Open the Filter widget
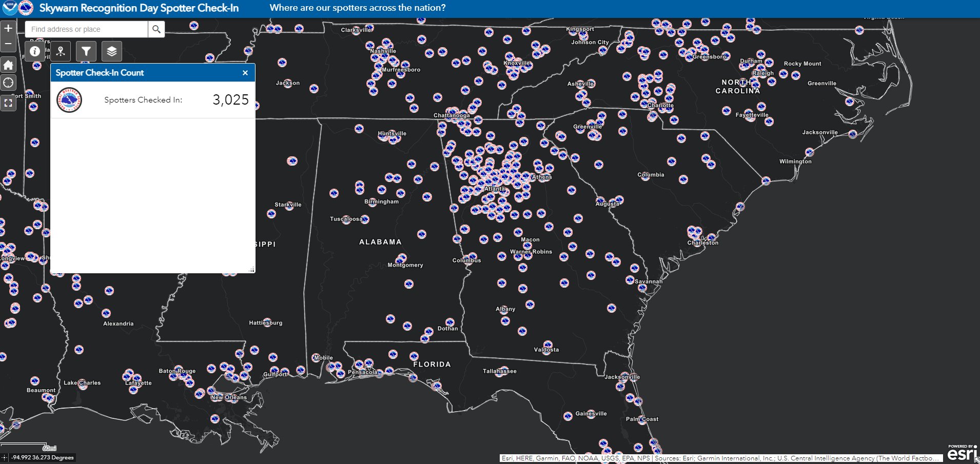Viewport: 980px width, 464px height. click(86, 51)
